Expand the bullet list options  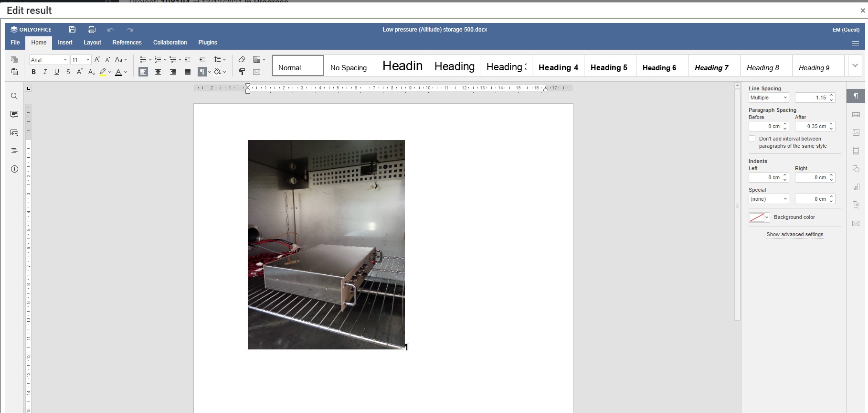coord(150,60)
